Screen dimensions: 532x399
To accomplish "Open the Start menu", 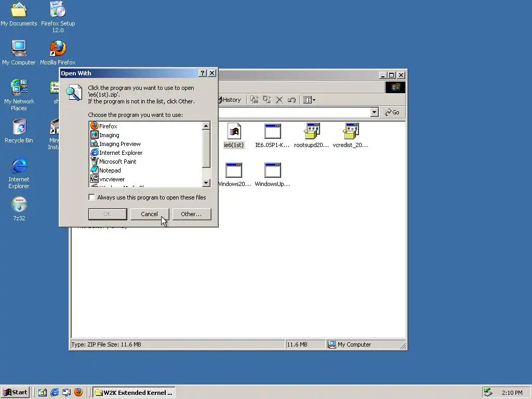I will tap(16, 392).
